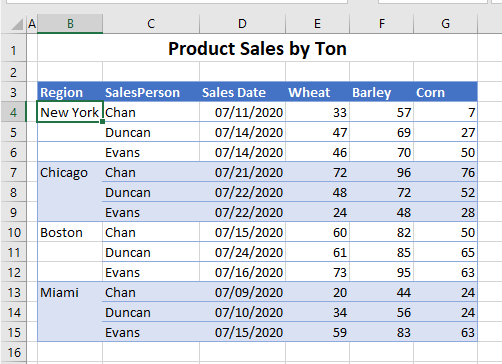Click Wheat value 47
The width and height of the screenshot is (502, 364).
pos(317,132)
